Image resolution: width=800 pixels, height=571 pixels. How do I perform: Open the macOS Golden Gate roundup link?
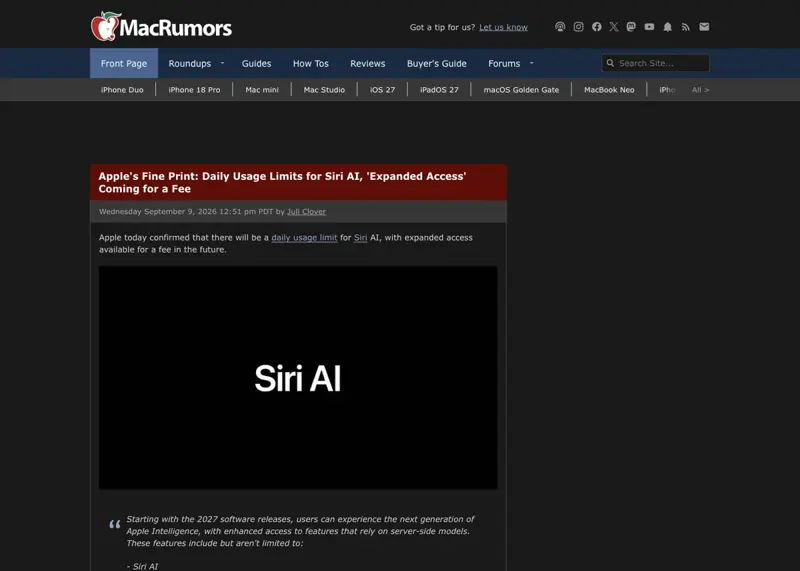521,90
